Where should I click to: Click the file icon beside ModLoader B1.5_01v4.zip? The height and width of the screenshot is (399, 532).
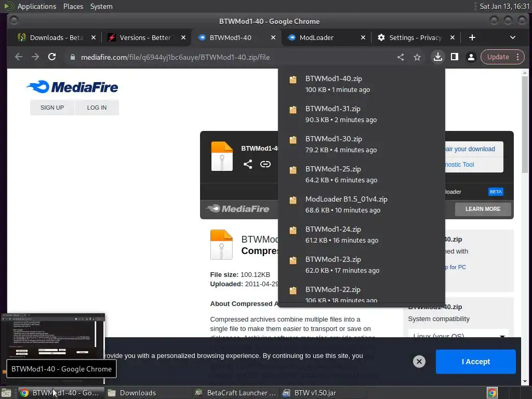293,200
